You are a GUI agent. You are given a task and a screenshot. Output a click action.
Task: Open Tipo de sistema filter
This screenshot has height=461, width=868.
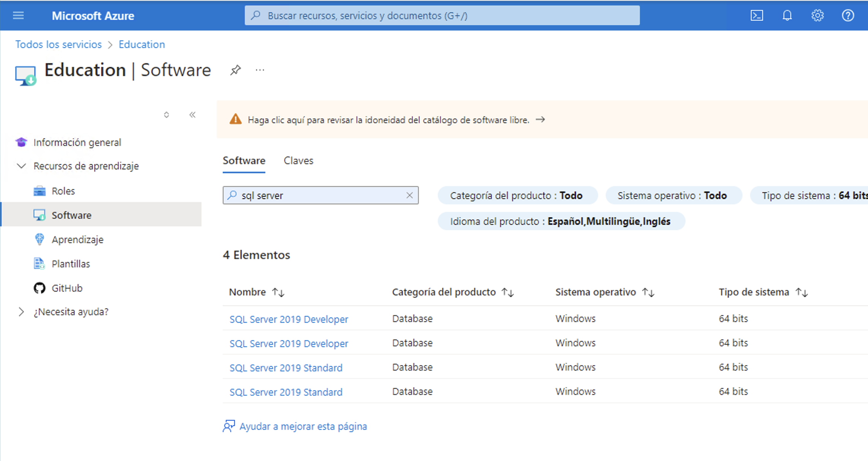click(x=809, y=196)
